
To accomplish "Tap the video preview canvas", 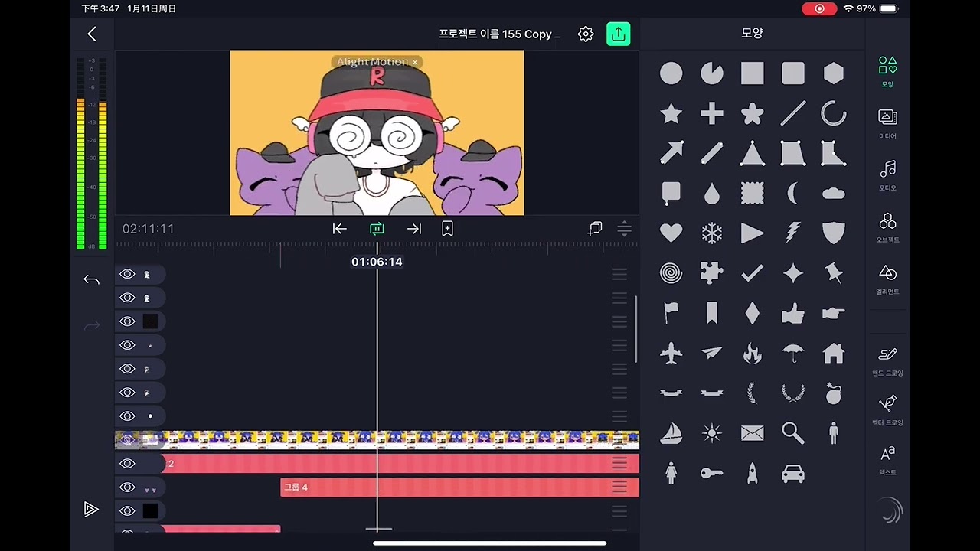I will click(377, 132).
